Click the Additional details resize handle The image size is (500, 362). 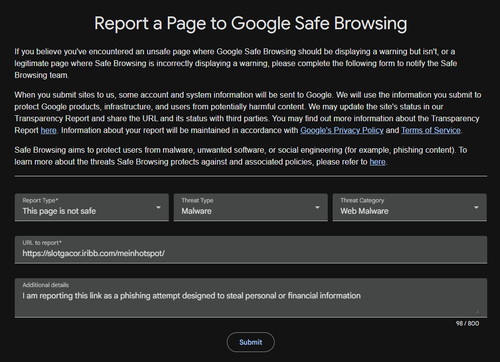coord(477,311)
